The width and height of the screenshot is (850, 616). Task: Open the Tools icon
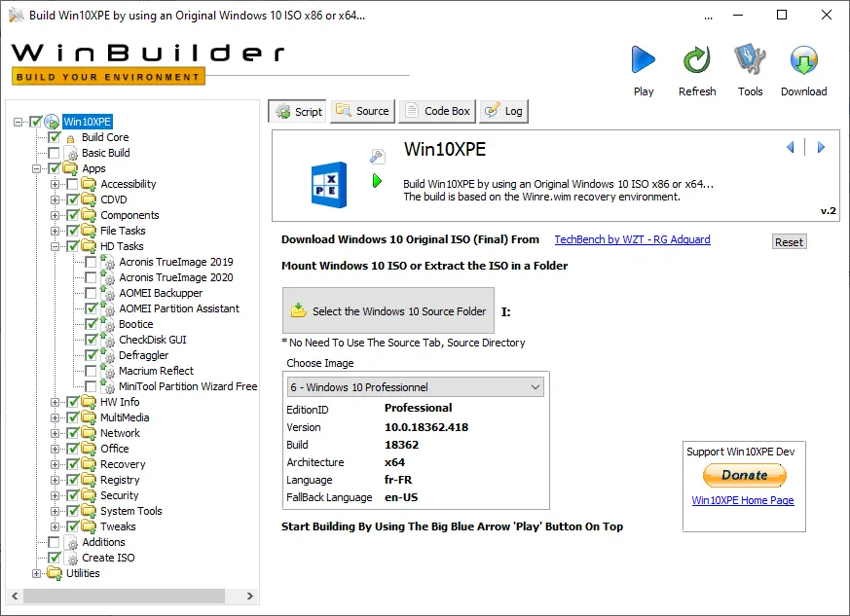tap(750, 59)
